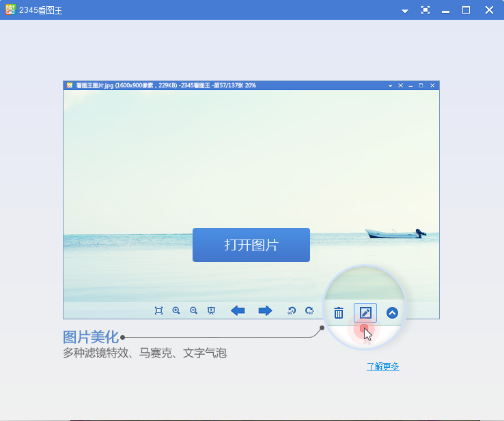The height and width of the screenshot is (421, 504).
Task: Start the slideshow from the toolbar icon
Action: pos(211,310)
